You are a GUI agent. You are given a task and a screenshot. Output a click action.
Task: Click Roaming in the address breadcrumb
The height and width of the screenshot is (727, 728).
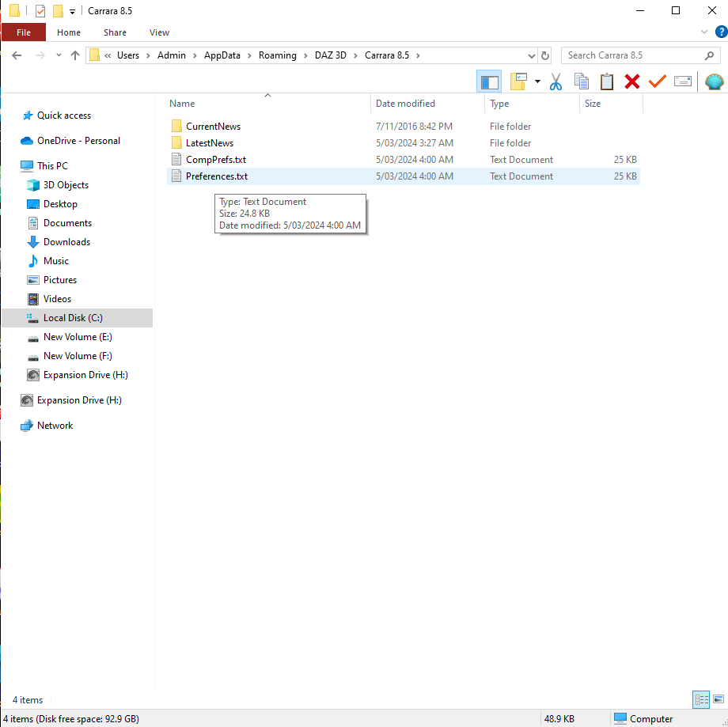pos(277,55)
